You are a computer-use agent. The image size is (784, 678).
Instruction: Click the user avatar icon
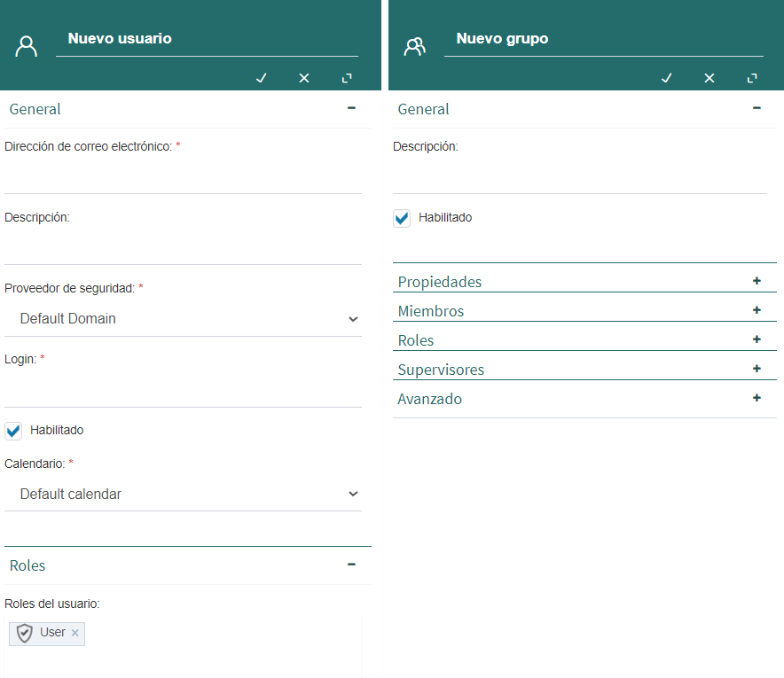[26, 46]
